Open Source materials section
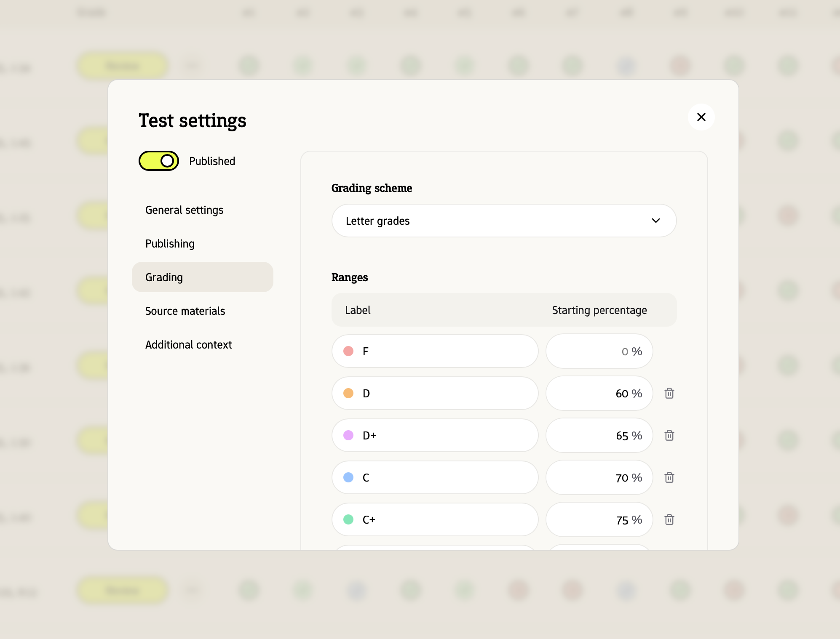The width and height of the screenshot is (840, 639). pos(185,311)
